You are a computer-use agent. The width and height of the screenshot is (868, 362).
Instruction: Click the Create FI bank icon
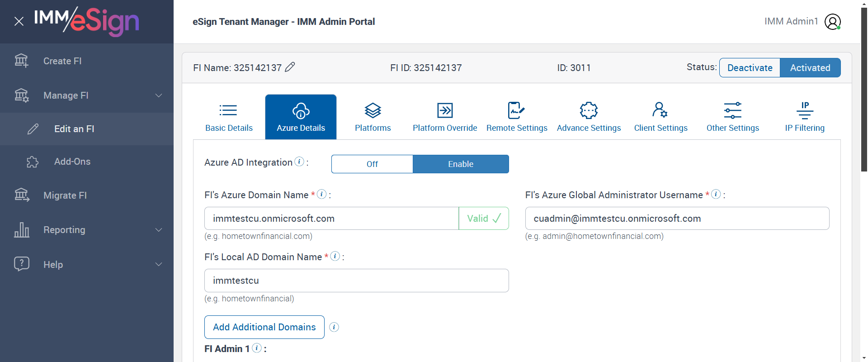coord(21,61)
